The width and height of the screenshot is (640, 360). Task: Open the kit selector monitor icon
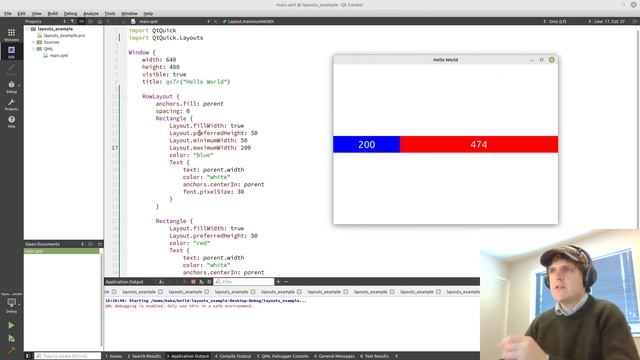(11, 304)
